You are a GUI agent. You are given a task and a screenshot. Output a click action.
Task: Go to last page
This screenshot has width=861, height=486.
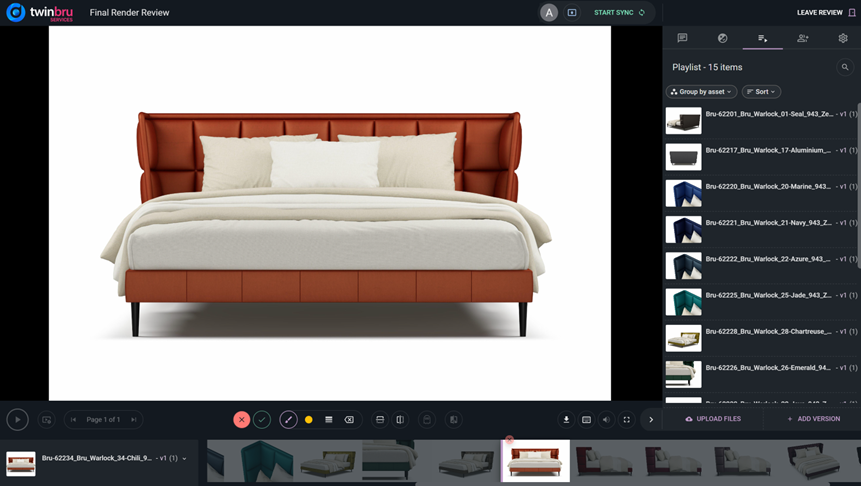coord(133,420)
